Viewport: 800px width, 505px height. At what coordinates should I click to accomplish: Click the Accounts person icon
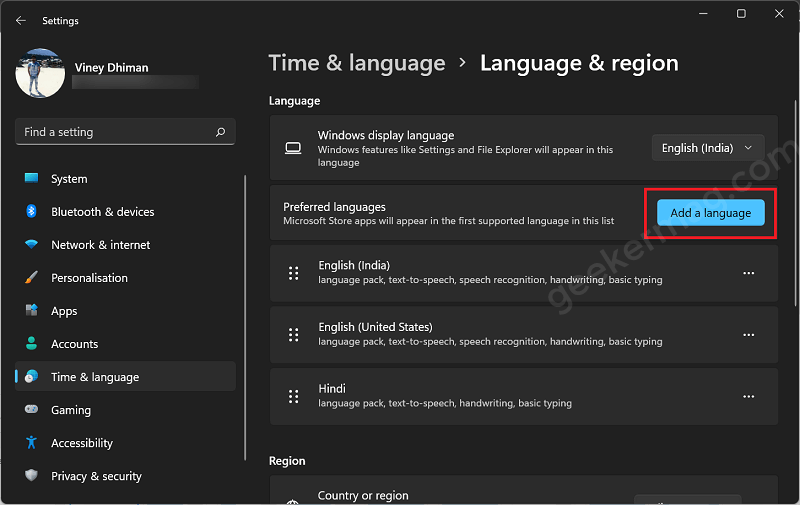[x=32, y=343]
